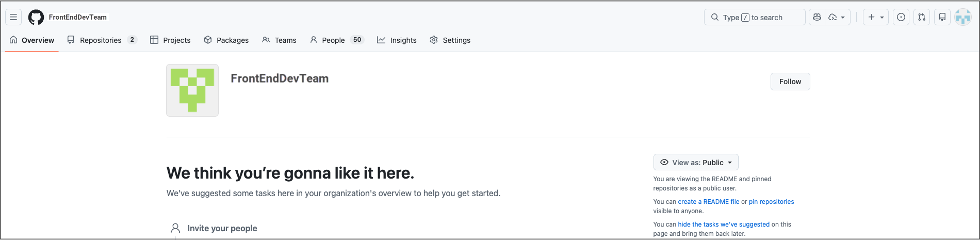Open the issues icon in header

point(901,17)
